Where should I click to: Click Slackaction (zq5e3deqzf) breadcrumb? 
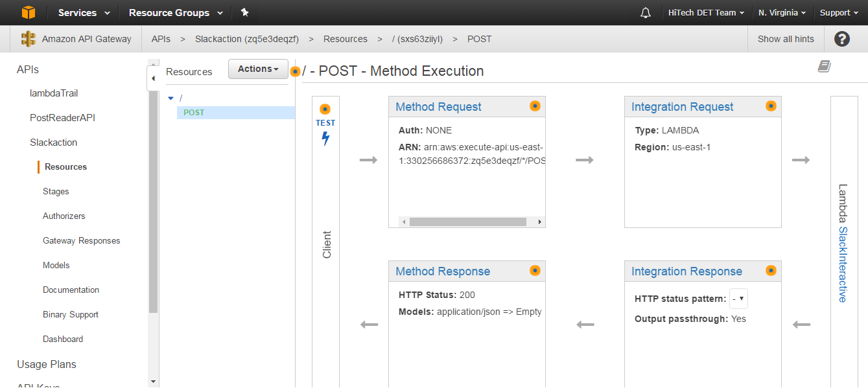tap(247, 39)
